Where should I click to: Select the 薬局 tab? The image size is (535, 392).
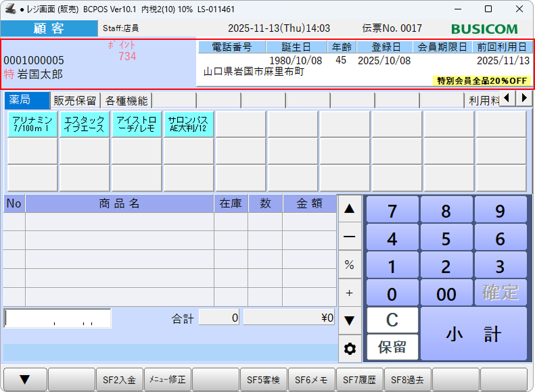click(x=27, y=101)
